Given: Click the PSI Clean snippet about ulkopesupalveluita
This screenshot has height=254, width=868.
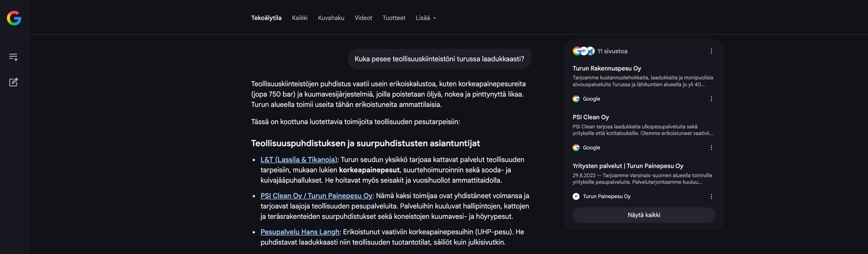Looking at the screenshot, I should point(643,130).
